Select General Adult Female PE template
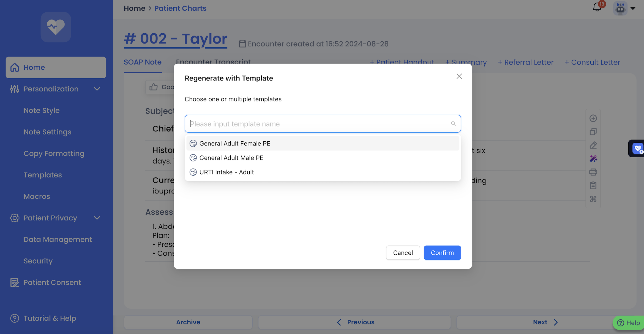Screen dimensions: 644x334 tap(235, 144)
